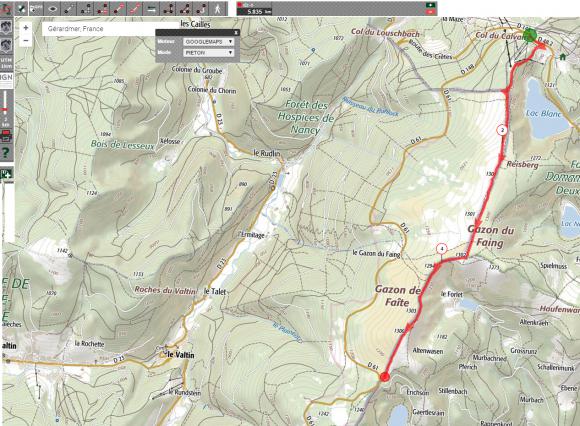Toggle the UTM 1km grid button
The height and width of the screenshot is (426, 580).
[x=6, y=63]
